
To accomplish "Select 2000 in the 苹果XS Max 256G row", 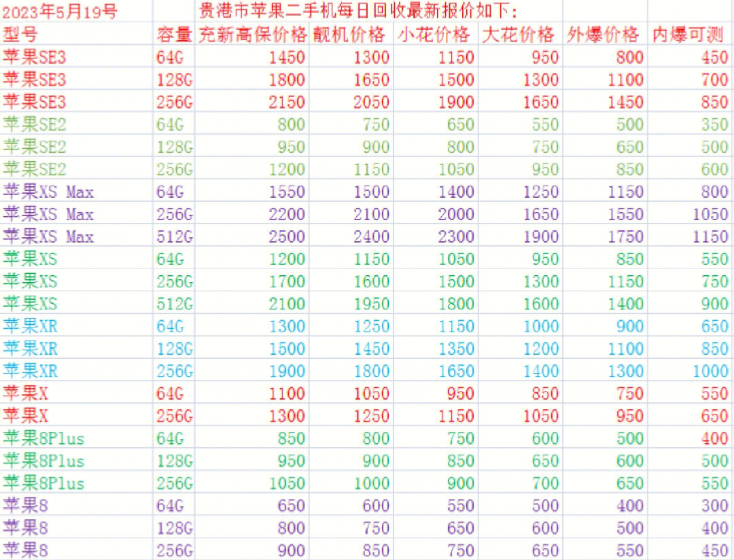I will 456,214.
